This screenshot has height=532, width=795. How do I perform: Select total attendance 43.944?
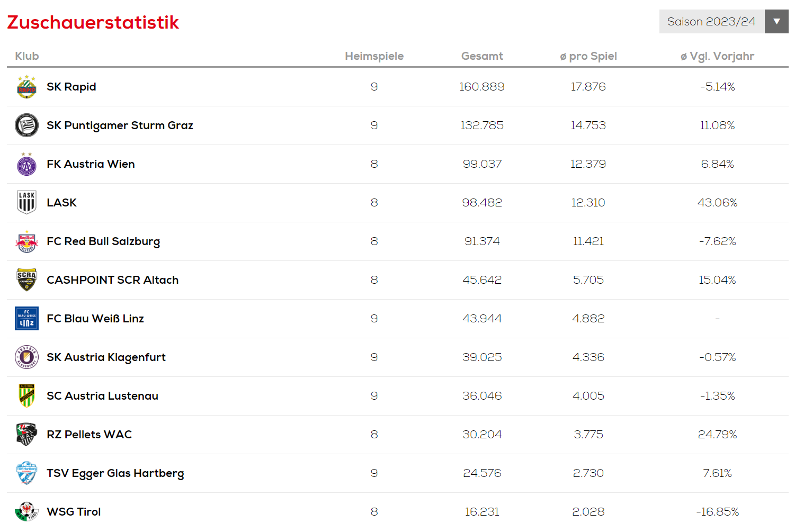(x=482, y=319)
